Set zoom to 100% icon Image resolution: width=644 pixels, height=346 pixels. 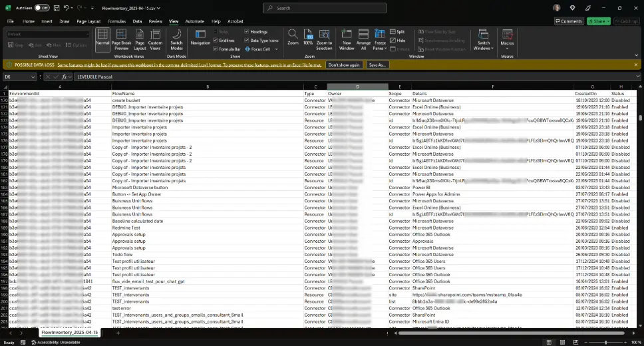pyautogui.click(x=308, y=37)
